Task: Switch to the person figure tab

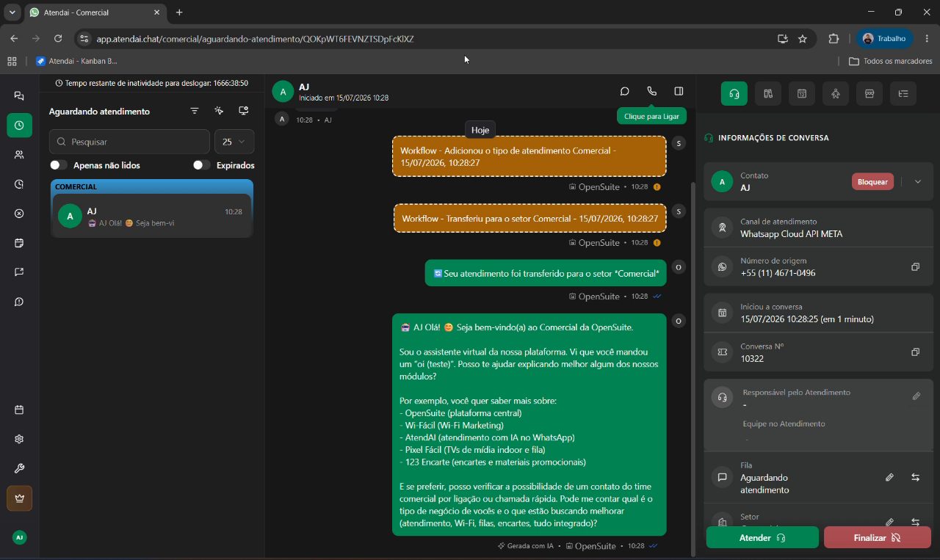Action: (x=836, y=94)
